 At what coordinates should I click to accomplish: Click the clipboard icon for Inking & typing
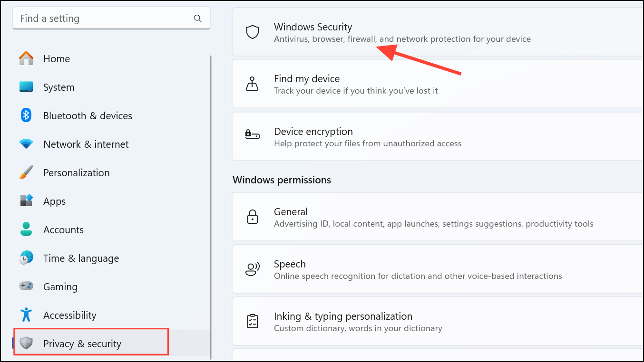pos(252,322)
